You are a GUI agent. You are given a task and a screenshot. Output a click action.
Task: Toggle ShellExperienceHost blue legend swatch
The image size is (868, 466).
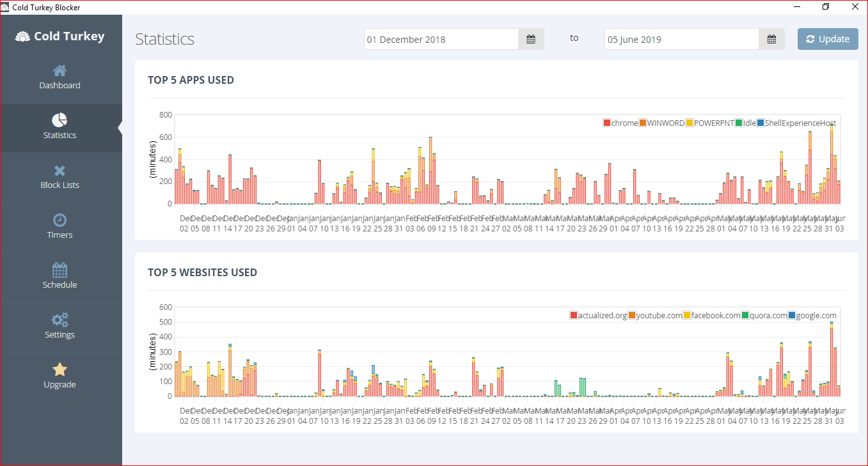[761, 123]
